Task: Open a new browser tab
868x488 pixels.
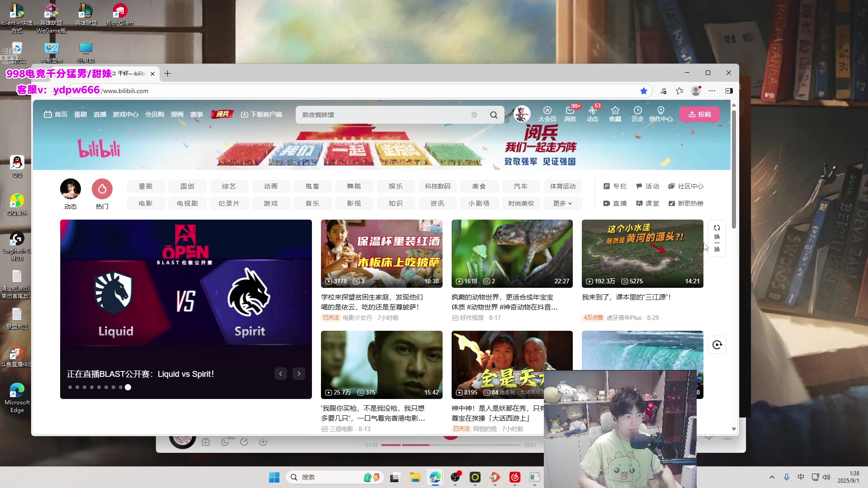Action: point(167,74)
